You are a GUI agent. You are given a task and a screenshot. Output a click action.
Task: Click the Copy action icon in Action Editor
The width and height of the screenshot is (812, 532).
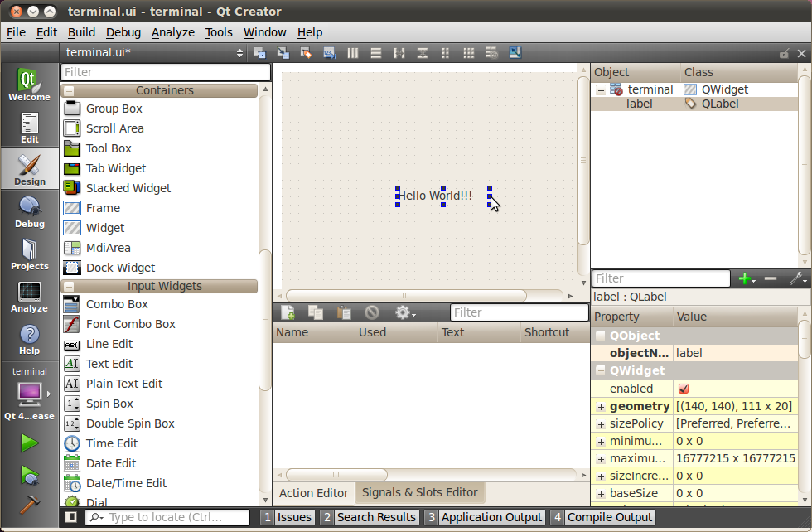pos(316,312)
